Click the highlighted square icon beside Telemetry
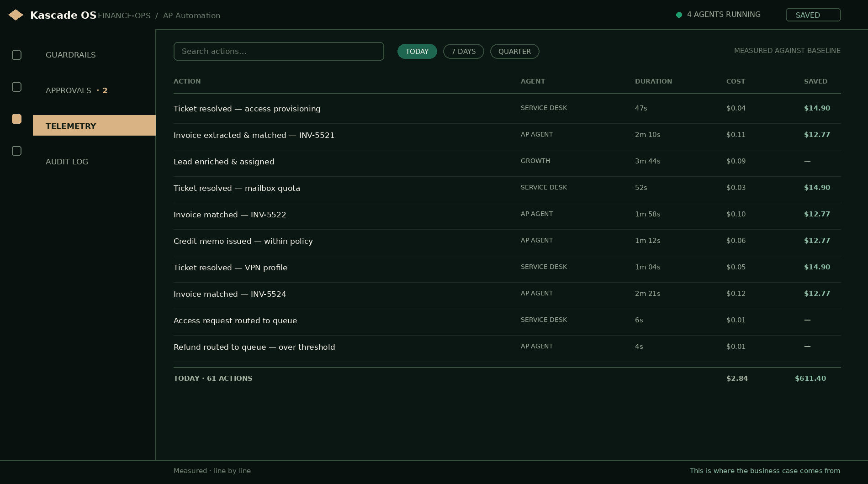This screenshot has height=484, width=868. coord(16,119)
